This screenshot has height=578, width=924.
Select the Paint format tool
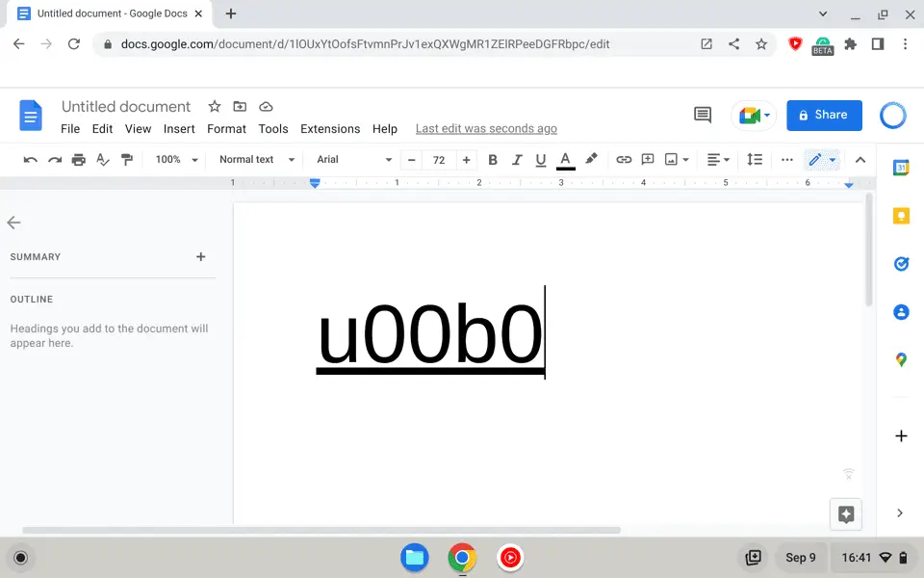point(126,159)
